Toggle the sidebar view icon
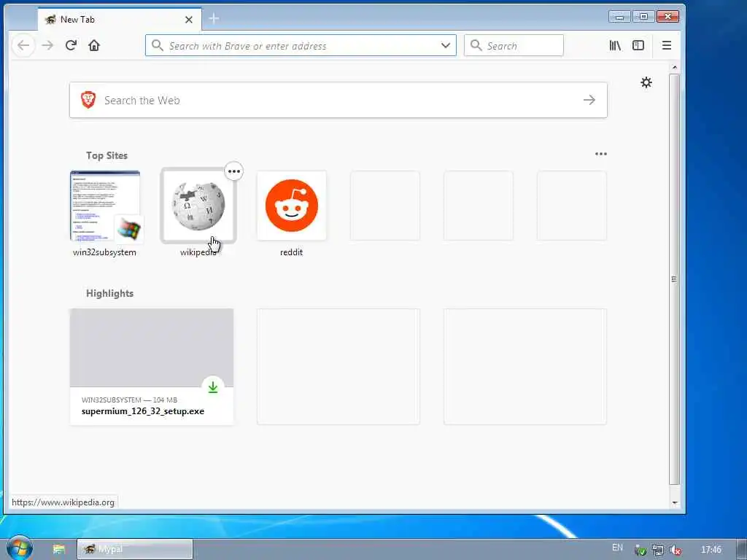747x560 pixels. point(638,46)
